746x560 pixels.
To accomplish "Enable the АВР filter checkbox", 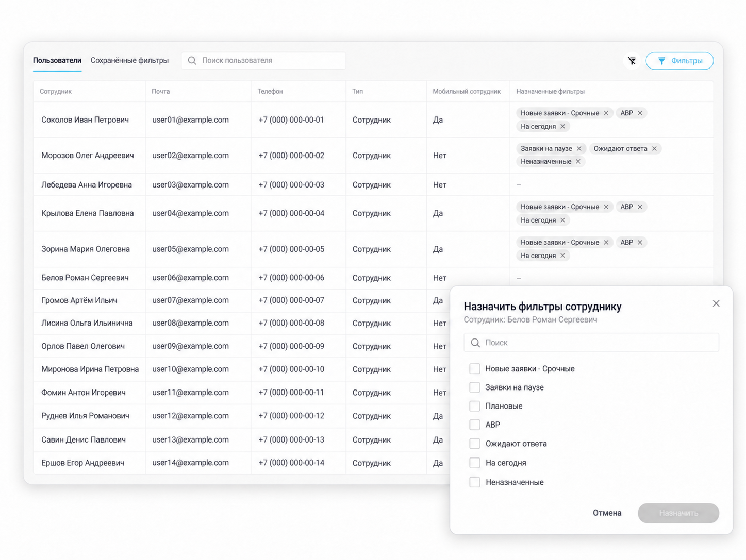I will (x=475, y=425).
